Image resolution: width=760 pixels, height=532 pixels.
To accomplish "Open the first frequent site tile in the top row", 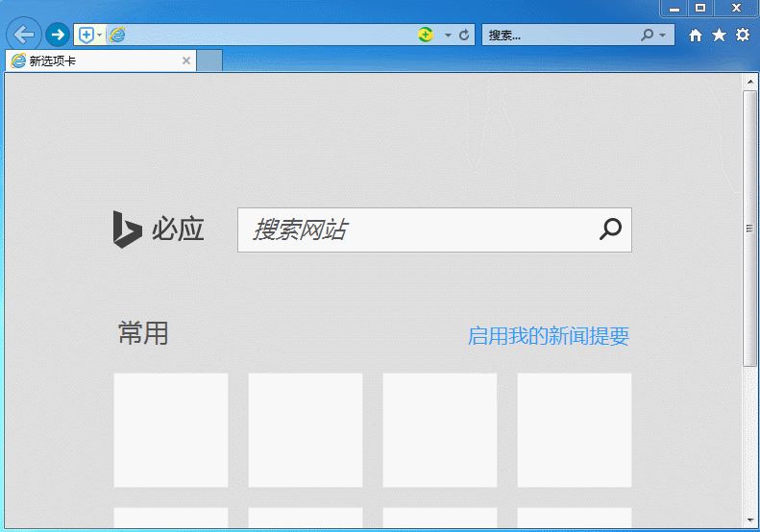I will (171, 430).
